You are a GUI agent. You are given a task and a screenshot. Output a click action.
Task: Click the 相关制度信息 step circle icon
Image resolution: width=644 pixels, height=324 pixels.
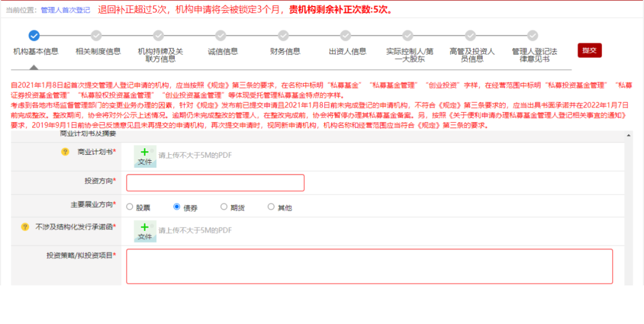[96, 36]
